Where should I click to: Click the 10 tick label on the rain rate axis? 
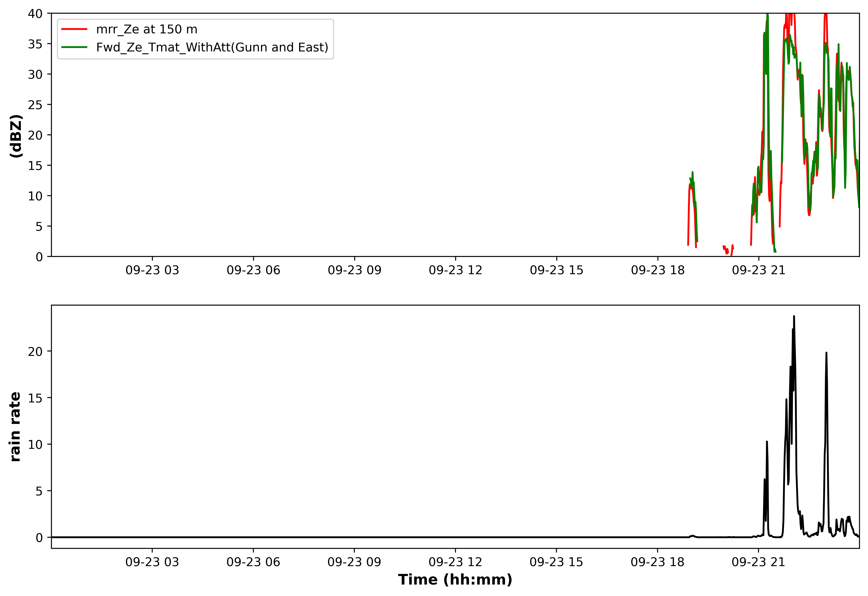pyautogui.click(x=35, y=444)
